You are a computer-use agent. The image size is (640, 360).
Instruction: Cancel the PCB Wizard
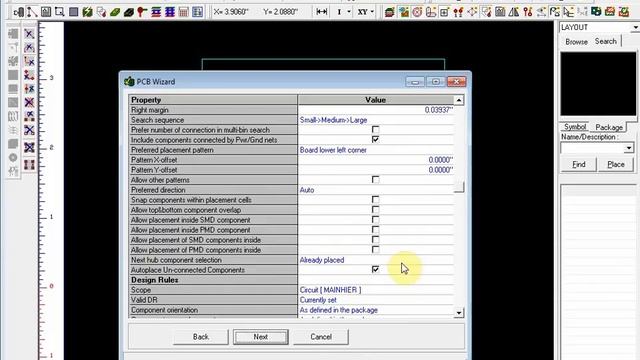(x=321, y=337)
